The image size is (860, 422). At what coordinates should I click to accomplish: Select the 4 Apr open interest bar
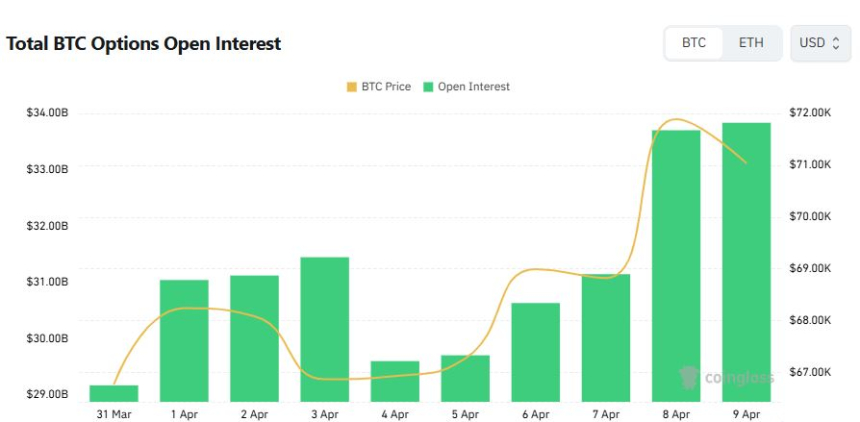(394, 380)
